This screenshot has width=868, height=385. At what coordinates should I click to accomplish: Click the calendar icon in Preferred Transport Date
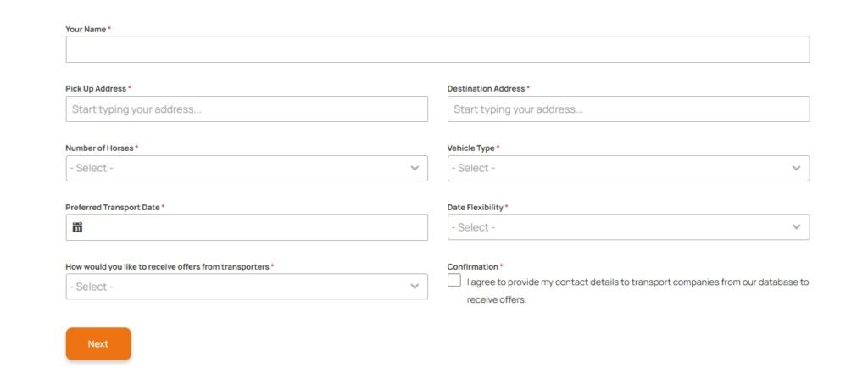point(77,227)
